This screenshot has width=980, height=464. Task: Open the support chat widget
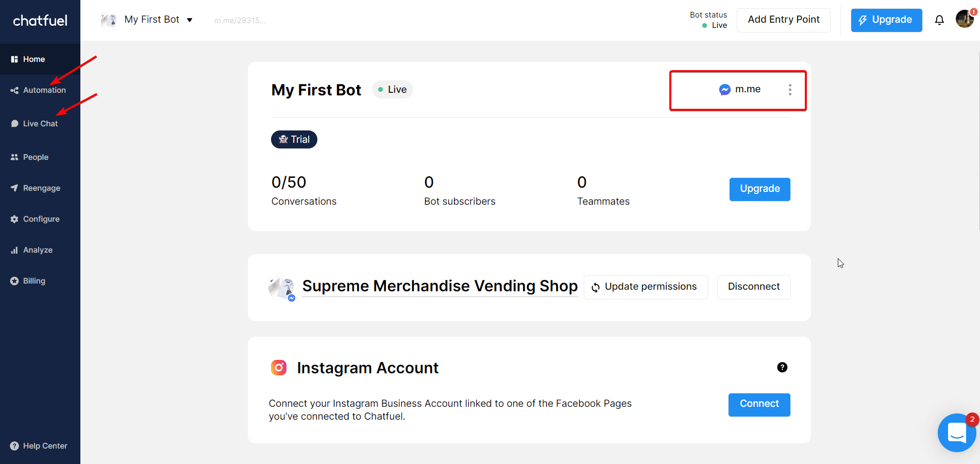click(x=956, y=433)
